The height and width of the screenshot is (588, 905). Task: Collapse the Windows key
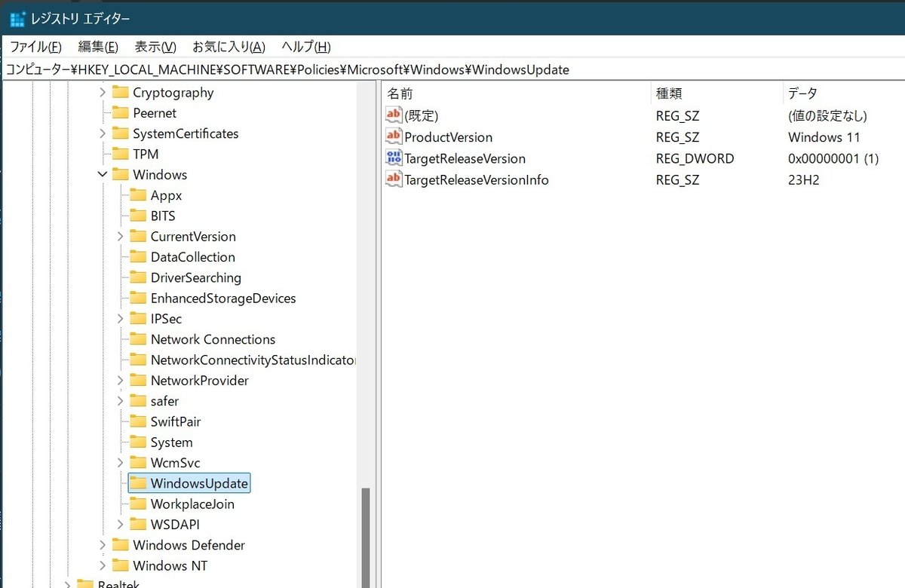click(103, 174)
